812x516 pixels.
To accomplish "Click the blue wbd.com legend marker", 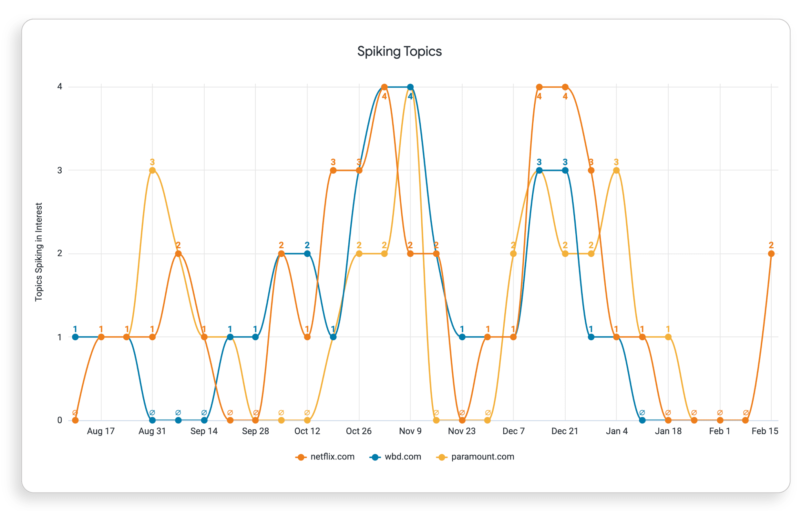I will point(375,457).
